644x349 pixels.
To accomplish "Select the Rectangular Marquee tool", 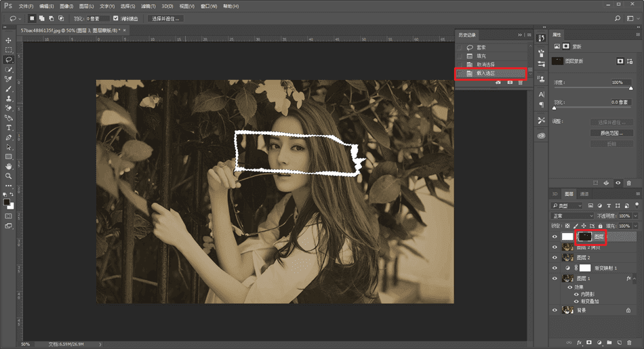I will click(x=9, y=50).
